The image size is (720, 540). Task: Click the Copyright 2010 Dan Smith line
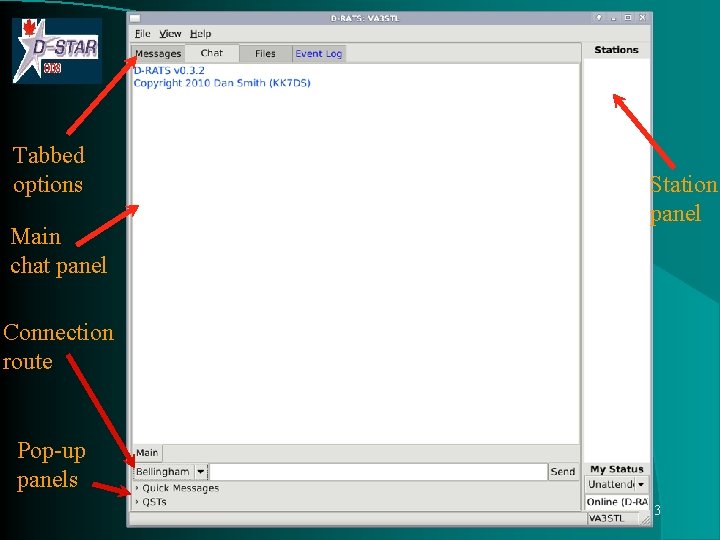pos(222,83)
